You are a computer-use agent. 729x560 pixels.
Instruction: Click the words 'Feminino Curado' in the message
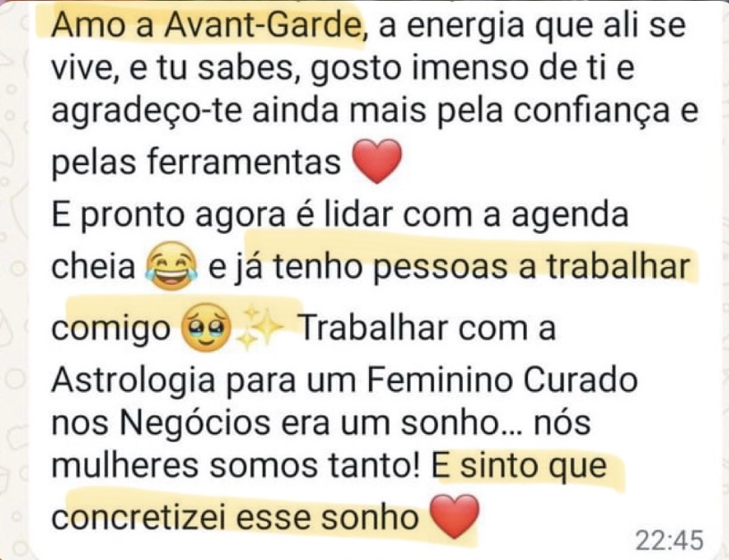[x=502, y=380]
